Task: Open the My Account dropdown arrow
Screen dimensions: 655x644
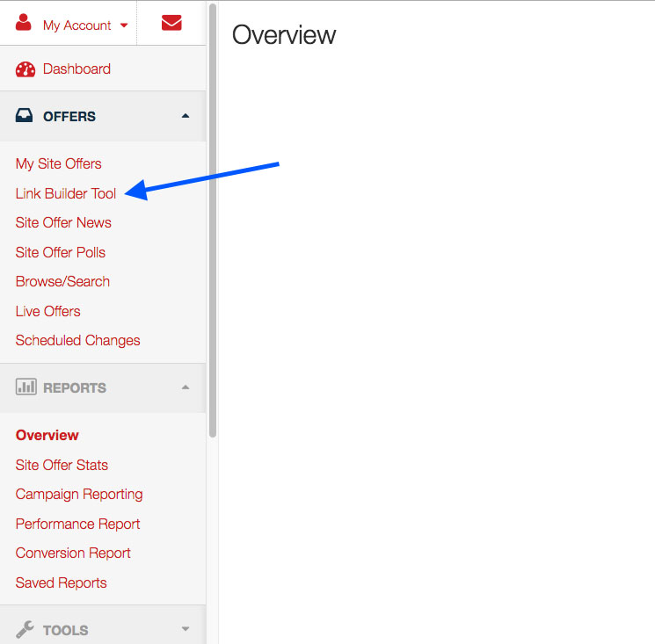Action: tap(124, 25)
